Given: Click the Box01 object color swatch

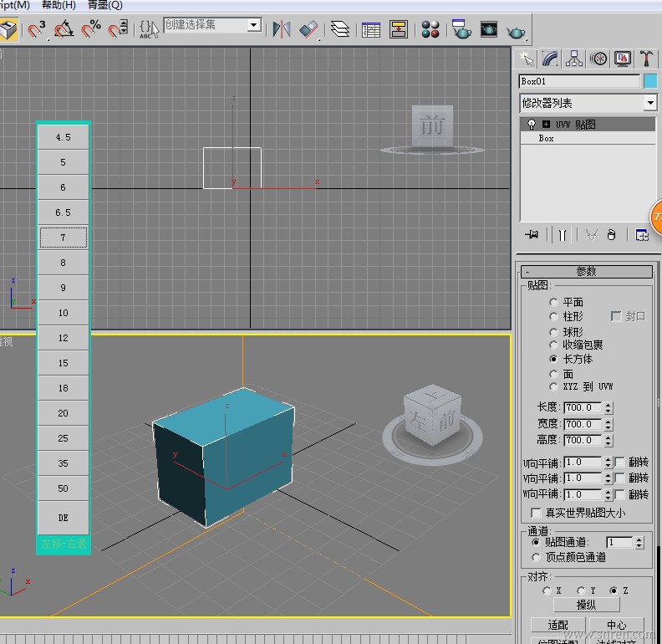Looking at the screenshot, I should tap(650, 81).
